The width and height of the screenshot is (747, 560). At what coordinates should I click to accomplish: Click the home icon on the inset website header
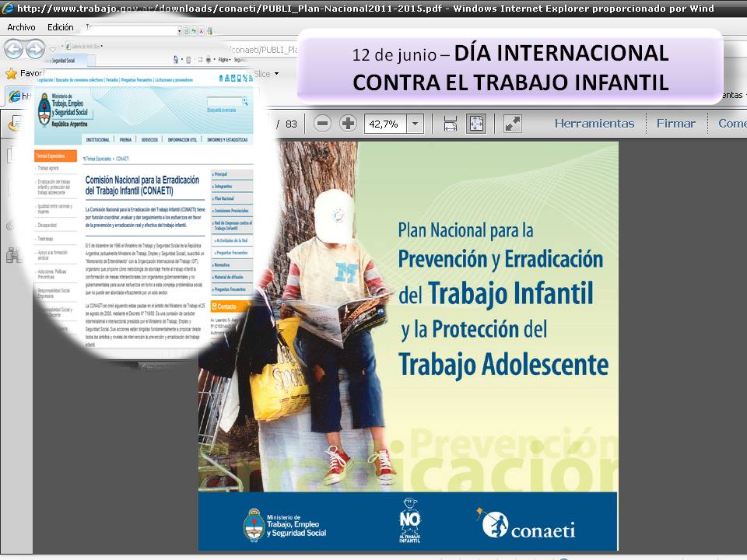221,78
